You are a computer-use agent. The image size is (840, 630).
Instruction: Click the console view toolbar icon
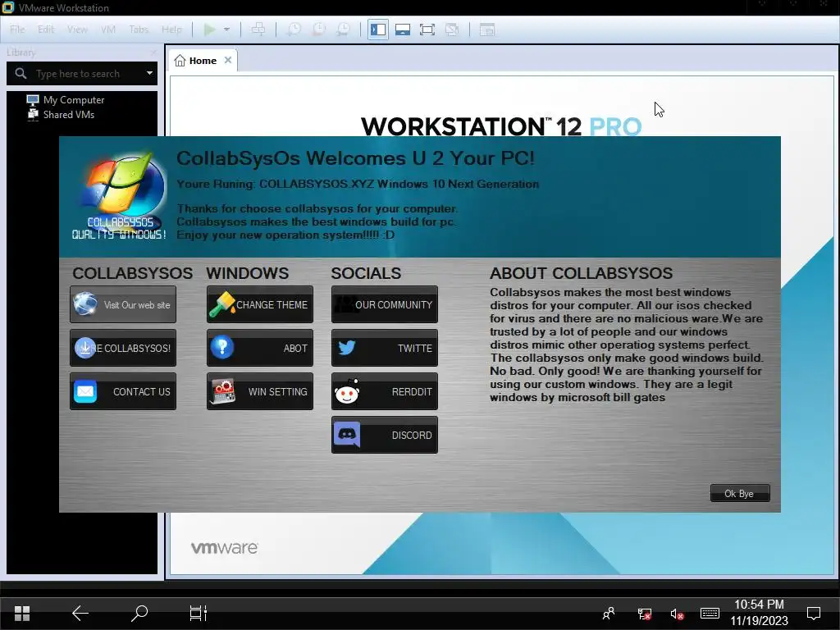pyautogui.click(x=487, y=30)
